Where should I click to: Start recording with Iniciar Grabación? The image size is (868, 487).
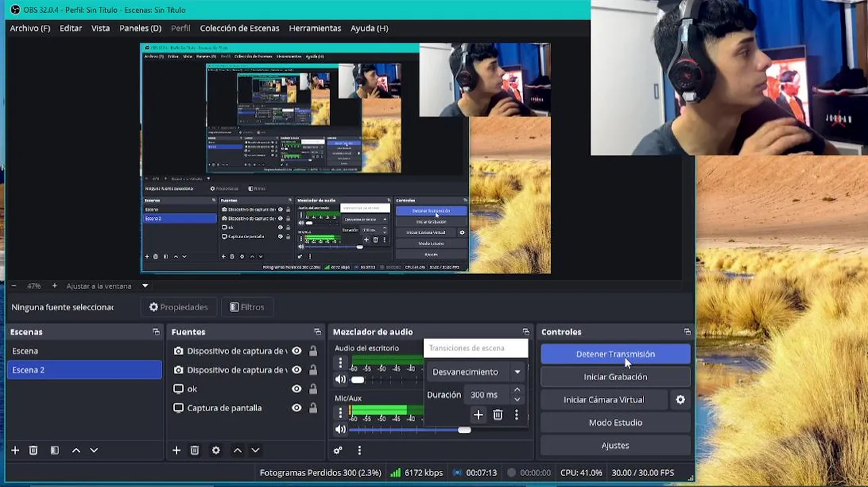pos(615,377)
